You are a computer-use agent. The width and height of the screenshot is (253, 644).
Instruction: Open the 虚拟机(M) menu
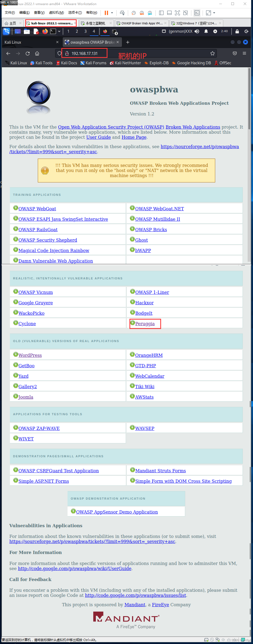(56, 13)
